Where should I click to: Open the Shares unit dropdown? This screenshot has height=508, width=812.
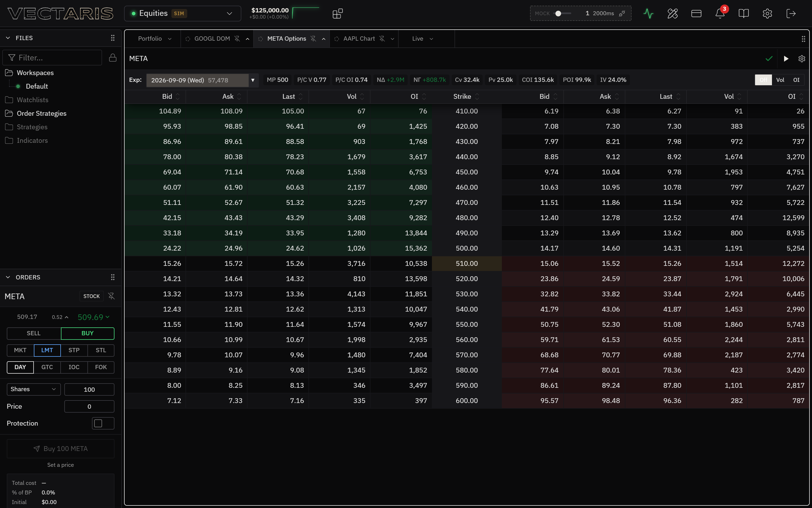[34, 389]
